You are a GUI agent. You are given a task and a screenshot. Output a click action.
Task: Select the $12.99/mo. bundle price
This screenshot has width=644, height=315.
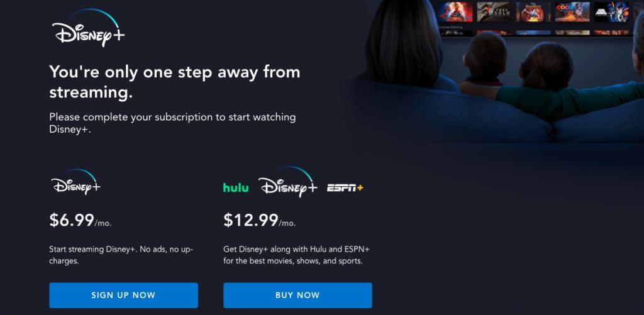[260, 221]
